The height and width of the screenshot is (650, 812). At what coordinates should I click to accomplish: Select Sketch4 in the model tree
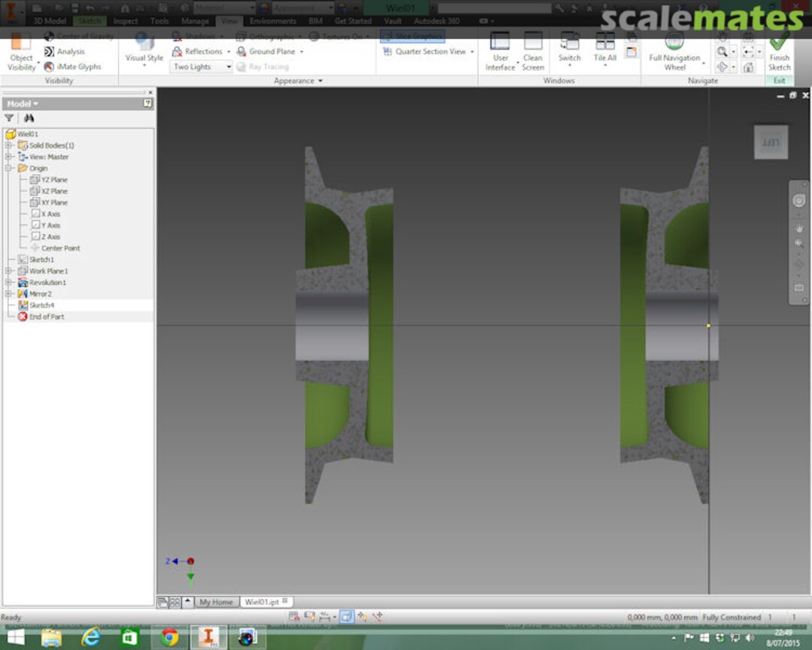(41, 305)
